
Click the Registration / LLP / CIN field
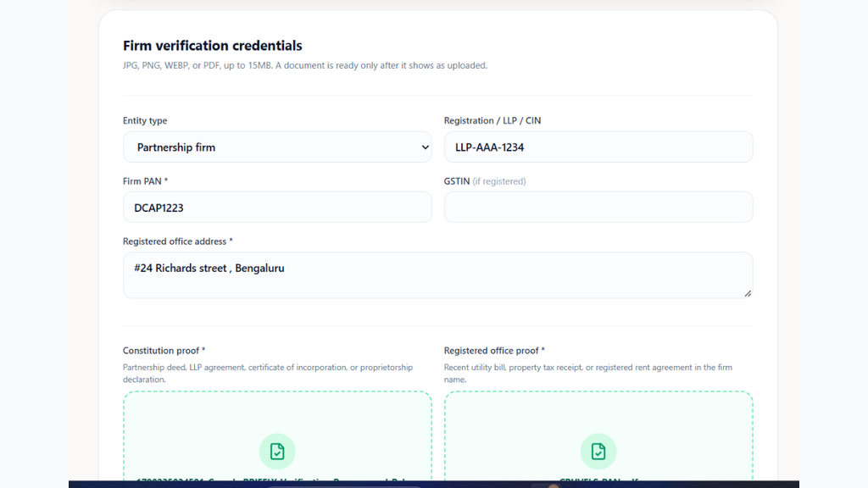598,147
